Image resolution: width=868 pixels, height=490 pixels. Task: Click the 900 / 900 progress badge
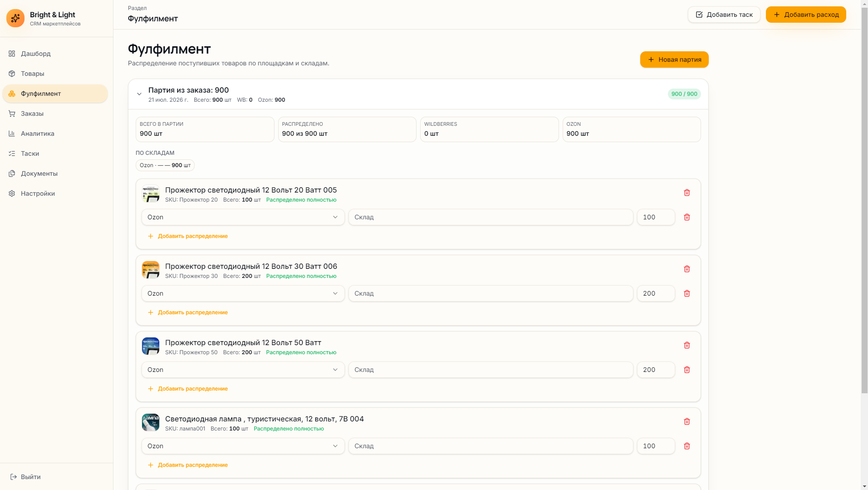684,94
